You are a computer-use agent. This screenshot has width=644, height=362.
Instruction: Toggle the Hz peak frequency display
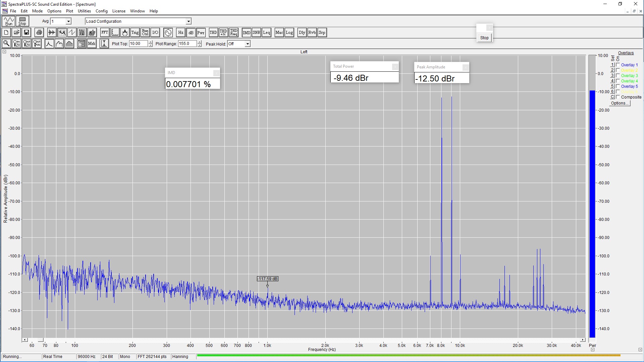tap(181, 33)
